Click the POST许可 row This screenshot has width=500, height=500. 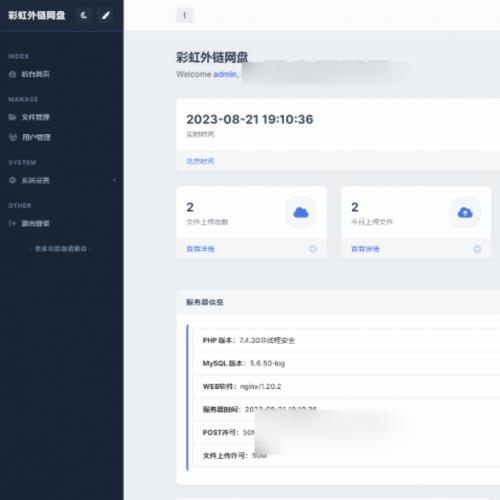point(346,432)
